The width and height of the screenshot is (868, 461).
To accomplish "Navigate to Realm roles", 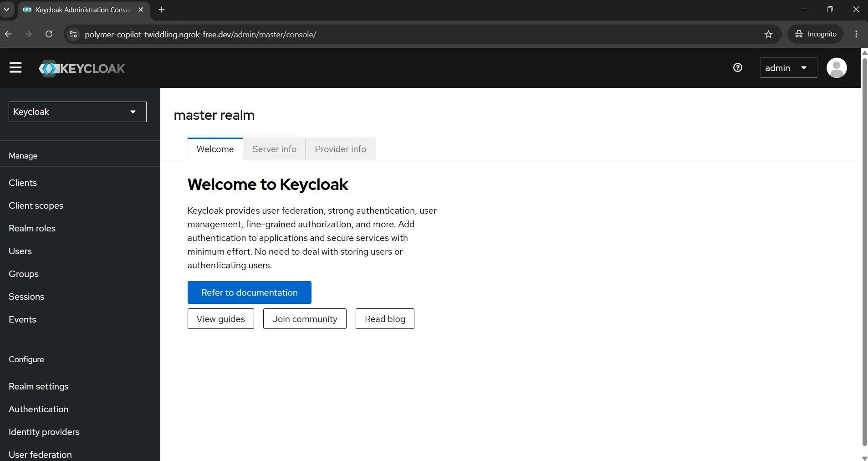I will (x=32, y=228).
